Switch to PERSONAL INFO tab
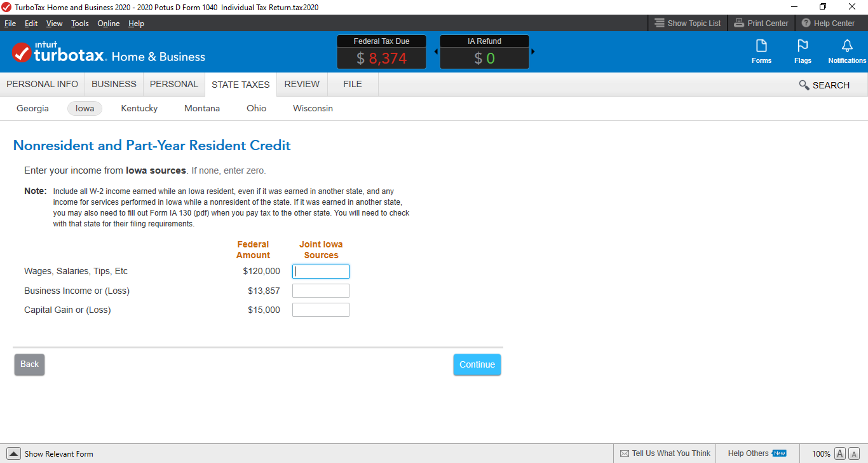The height and width of the screenshot is (463, 868). tap(43, 84)
